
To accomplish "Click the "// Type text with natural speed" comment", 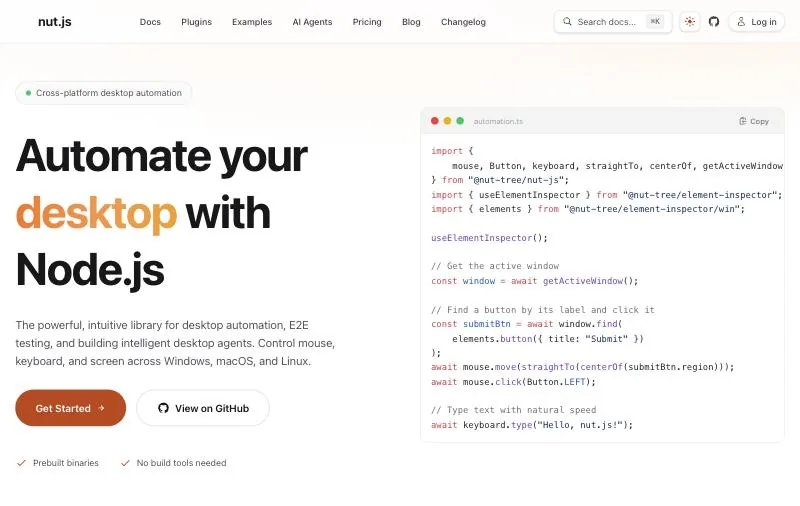I will click(x=513, y=410).
